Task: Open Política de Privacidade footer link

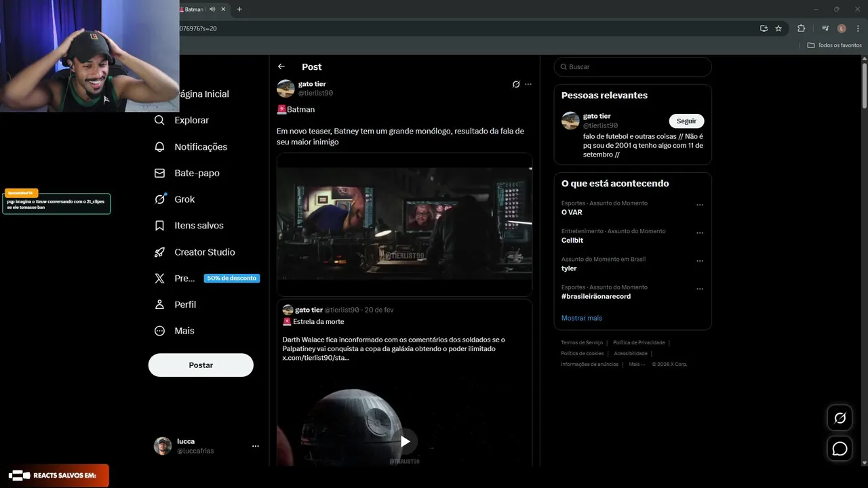Action: (x=638, y=343)
